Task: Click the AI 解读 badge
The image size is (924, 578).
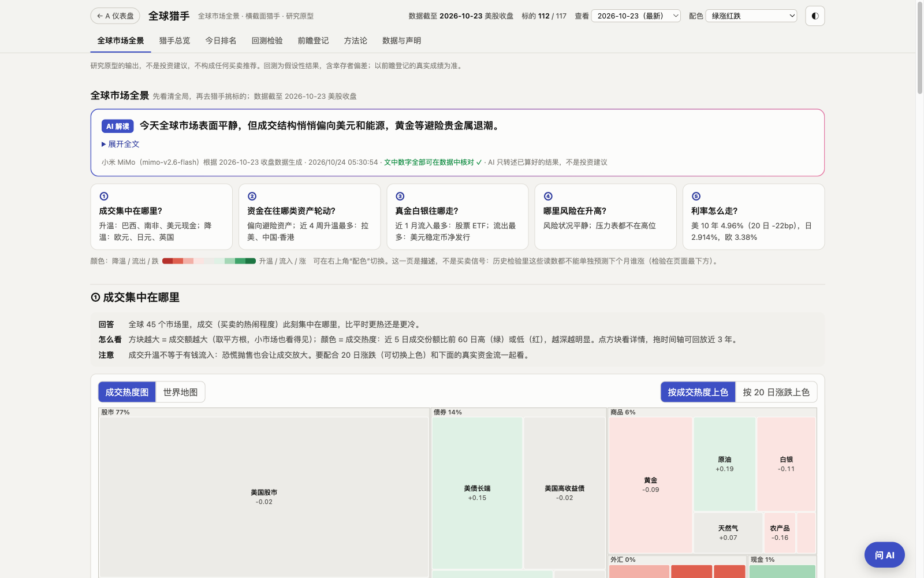Action: point(118,126)
